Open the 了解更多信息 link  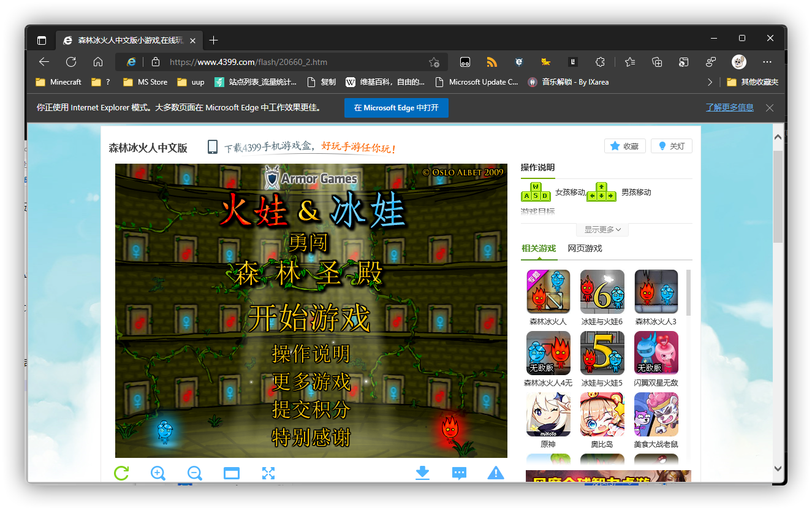[x=729, y=108]
